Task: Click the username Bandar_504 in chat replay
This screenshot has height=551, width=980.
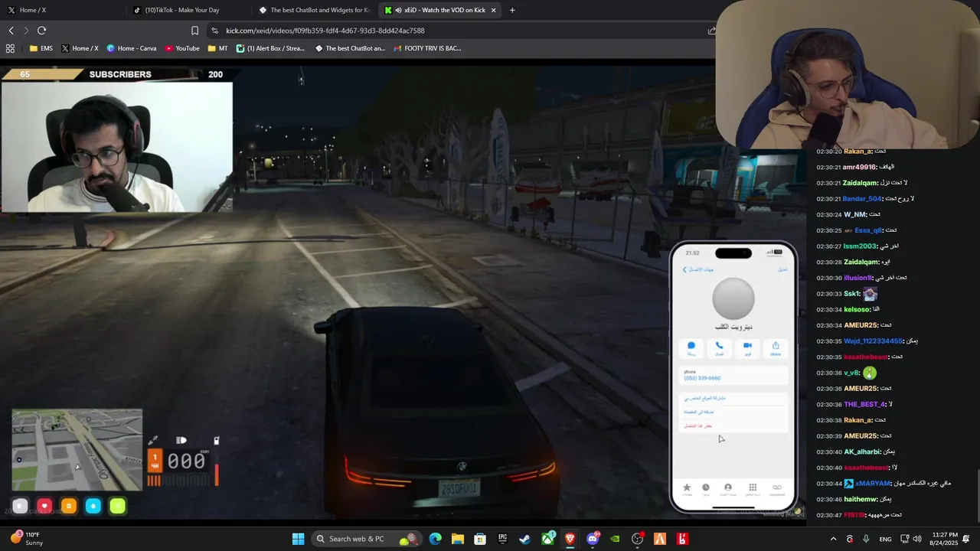Action: [863, 199]
